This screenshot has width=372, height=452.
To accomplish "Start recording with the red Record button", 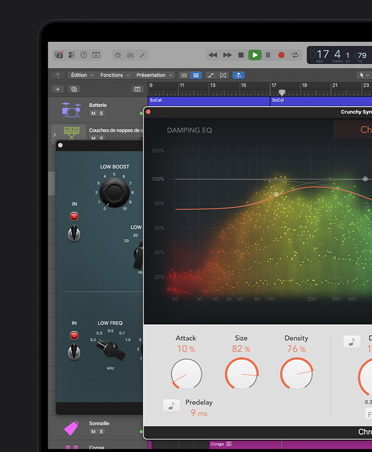I will [x=281, y=55].
